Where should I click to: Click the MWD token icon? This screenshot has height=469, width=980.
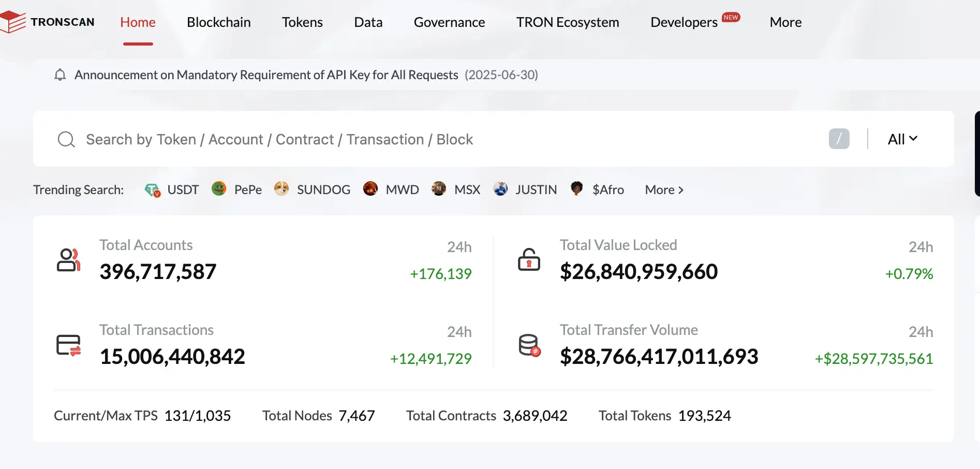pyautogui.click(x=370, y=188)
